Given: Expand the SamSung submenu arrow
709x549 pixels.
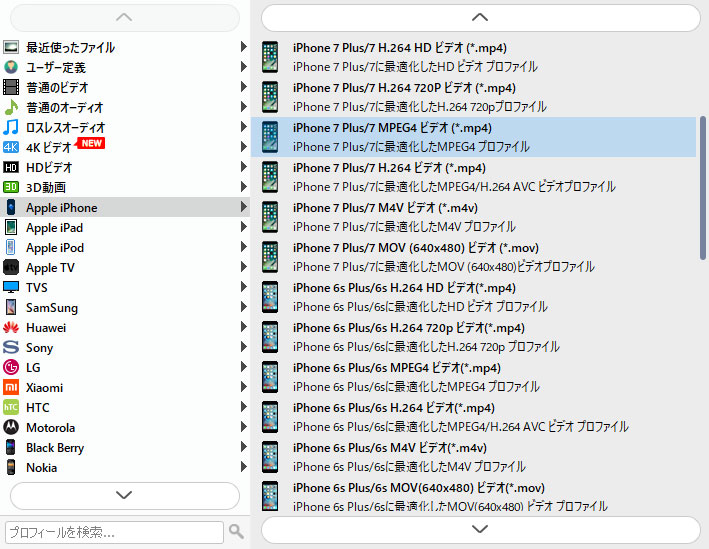Looking at the screenshot, I should pyautogui.click(x=244, y=307).
